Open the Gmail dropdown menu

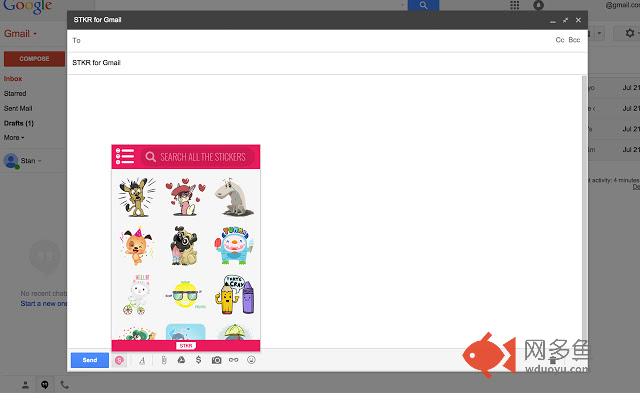(x=20, y=34)
